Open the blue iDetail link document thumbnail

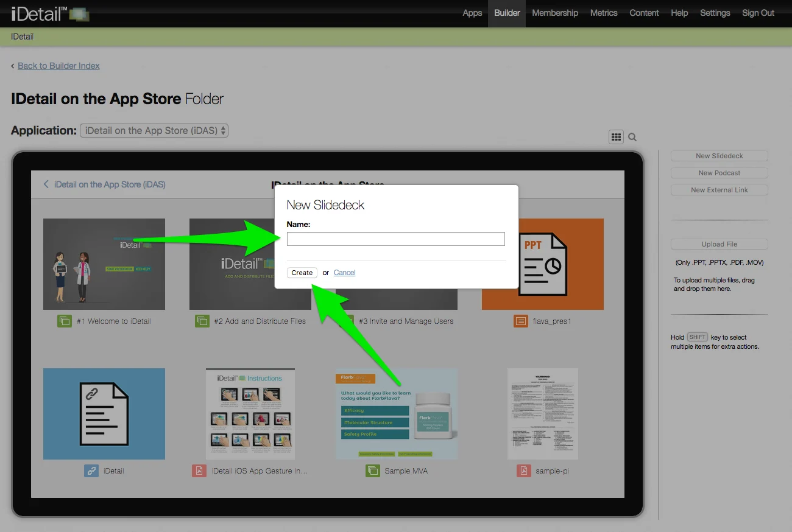click(104, 414)
